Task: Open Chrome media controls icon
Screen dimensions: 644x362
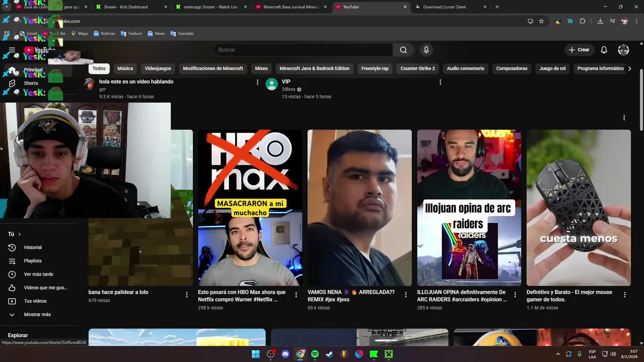Action: (612, 21)
